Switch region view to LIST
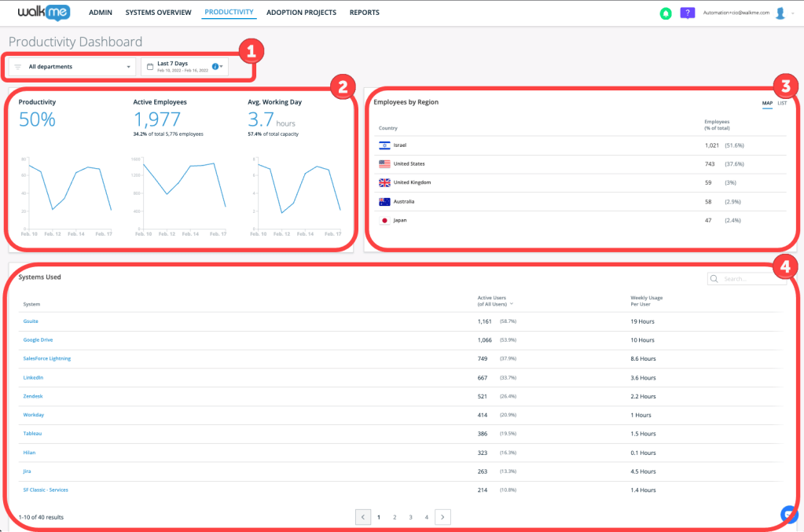Viewport: 804px width, 532px height. [782, 104]
